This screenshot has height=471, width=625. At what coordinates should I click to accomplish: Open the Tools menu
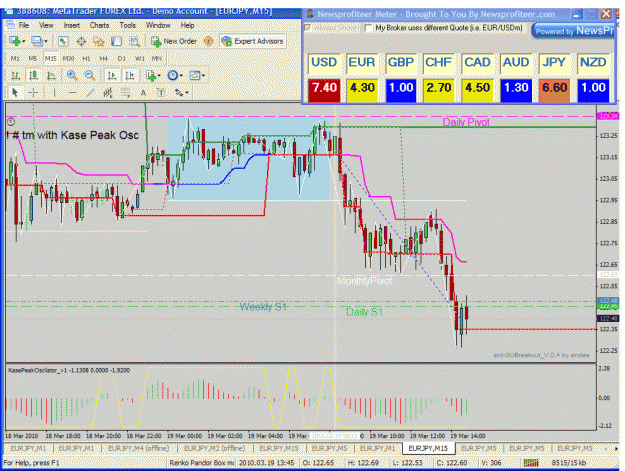128,25
